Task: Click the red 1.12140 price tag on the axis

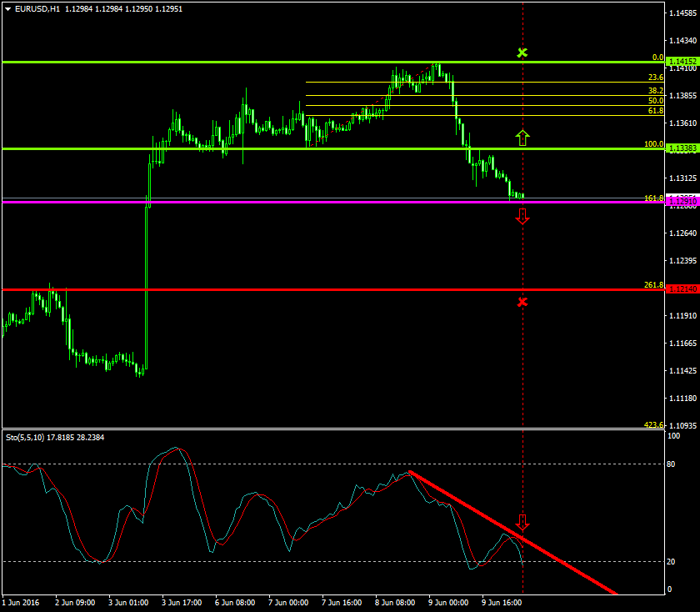Action: (x=682, y=288)
